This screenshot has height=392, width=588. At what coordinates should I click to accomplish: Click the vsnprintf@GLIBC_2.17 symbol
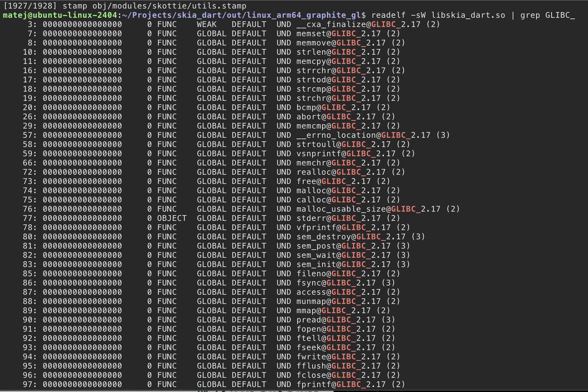pos(346,154)
